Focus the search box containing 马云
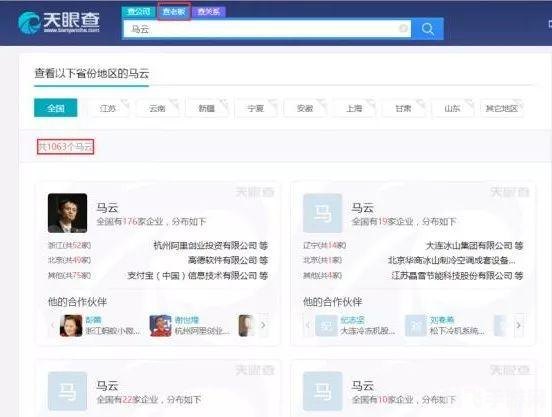The image size is (552, 417). [267, 29]
